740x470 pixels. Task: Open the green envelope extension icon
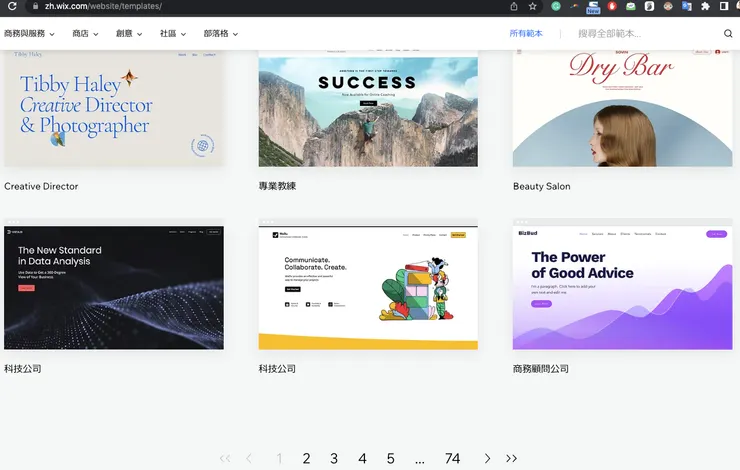click(631, 6)
